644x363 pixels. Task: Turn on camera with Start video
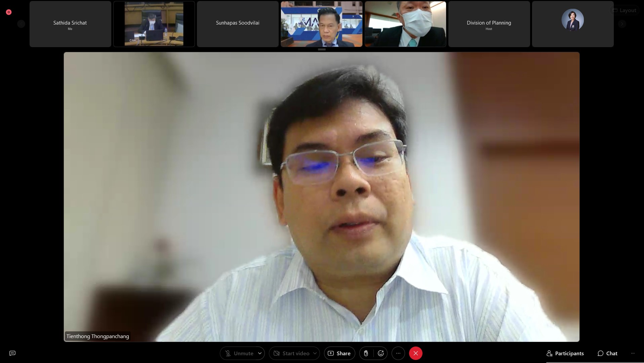tap(291, 353)
